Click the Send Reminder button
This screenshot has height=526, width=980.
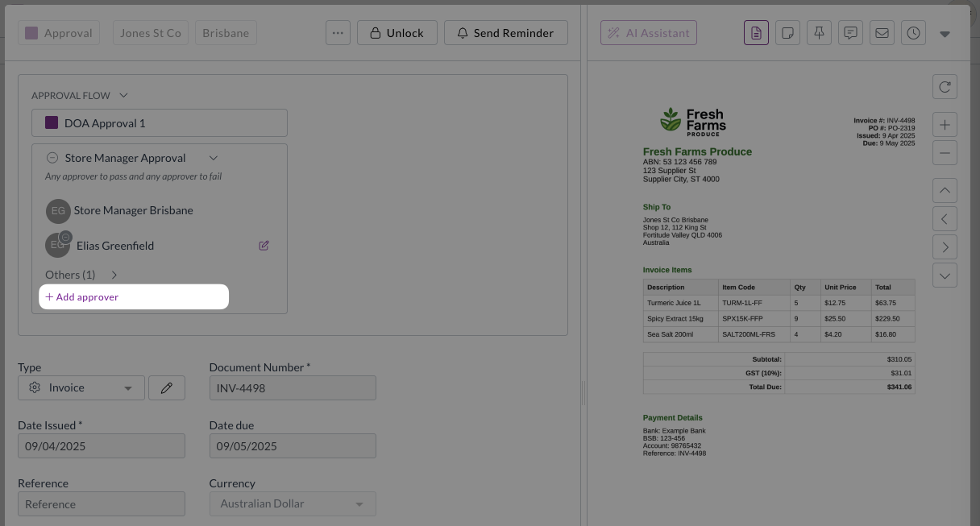(x=505, y=33)
